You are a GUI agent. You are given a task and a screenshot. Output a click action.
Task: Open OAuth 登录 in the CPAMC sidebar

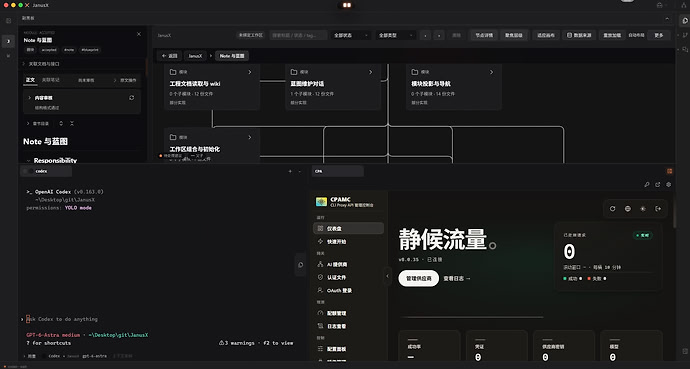pyautogui.click(x=349, y=290)
